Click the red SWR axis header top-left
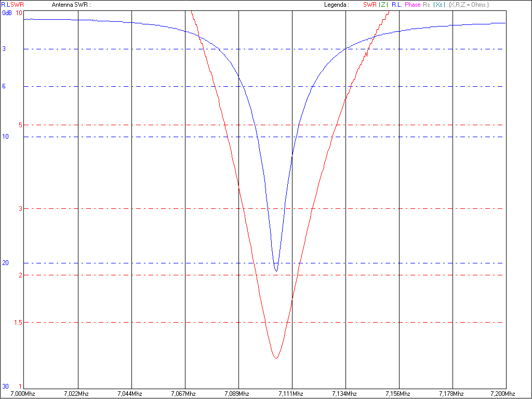The height and width of the screenshot is (399, 532). coord(18,5)
